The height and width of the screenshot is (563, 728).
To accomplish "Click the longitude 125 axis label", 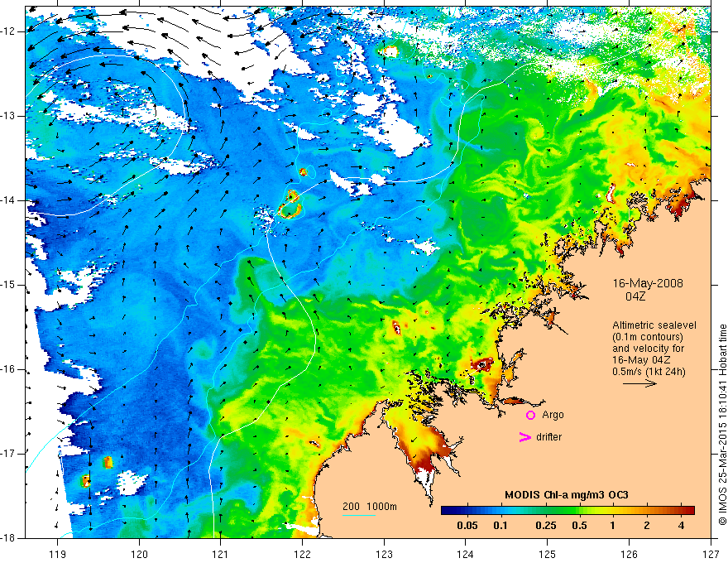I will pos(548,555).
